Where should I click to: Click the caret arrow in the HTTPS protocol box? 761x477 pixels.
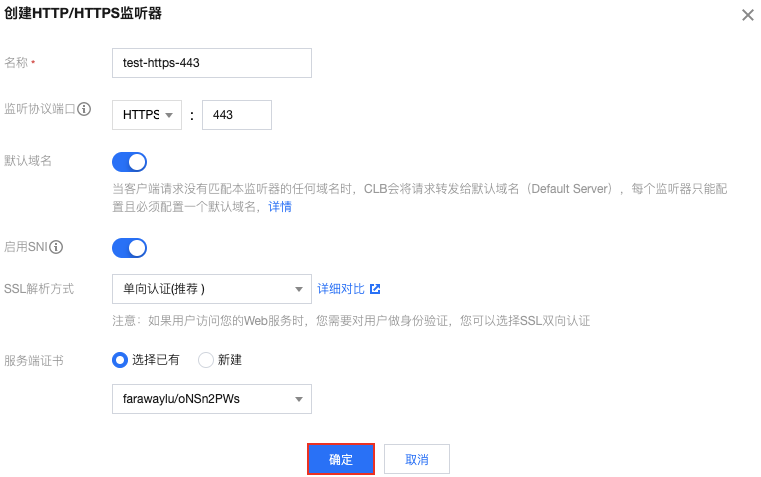(169, 115)
